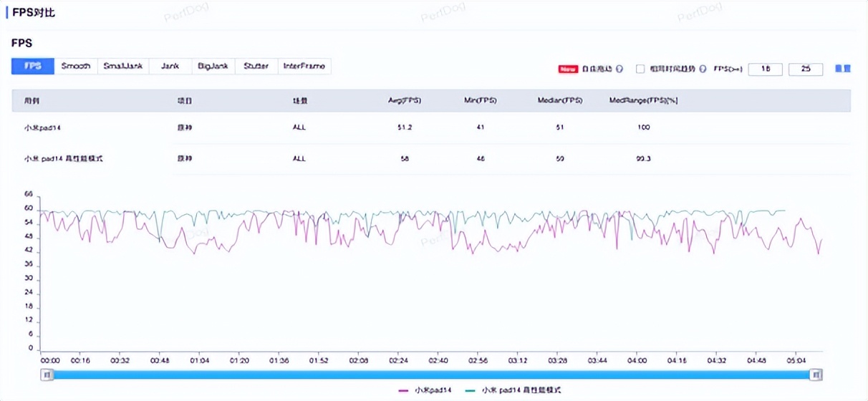
Task: Toggle the 小米 pad14 performance mode teal legend
Action: (x=512, y=390)
